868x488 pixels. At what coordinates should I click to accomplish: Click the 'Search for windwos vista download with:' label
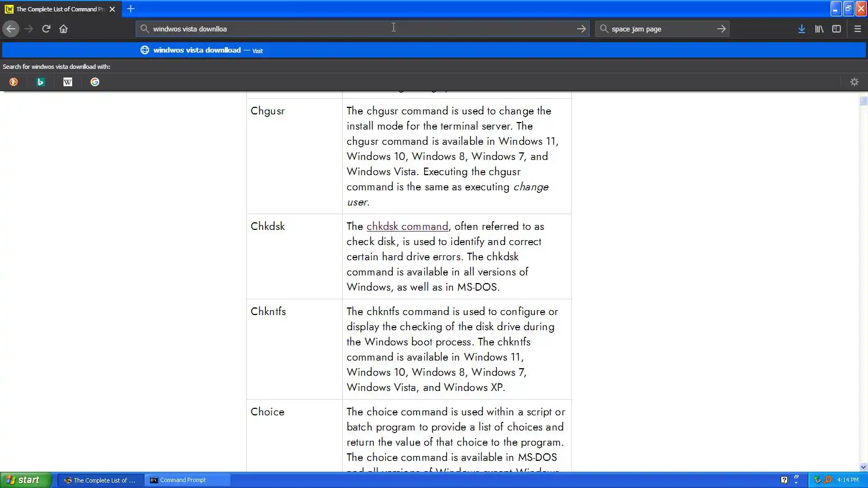coord(56,67)
